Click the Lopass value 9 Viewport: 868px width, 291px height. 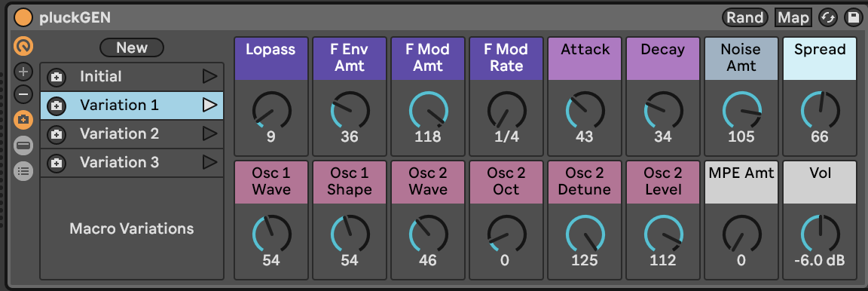point(271,136)
